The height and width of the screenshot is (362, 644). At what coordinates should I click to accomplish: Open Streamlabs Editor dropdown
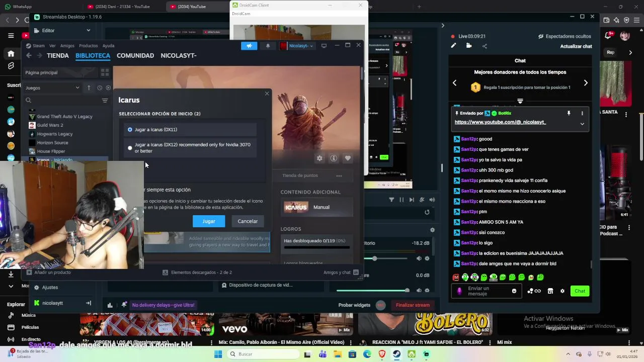[61, 31]
